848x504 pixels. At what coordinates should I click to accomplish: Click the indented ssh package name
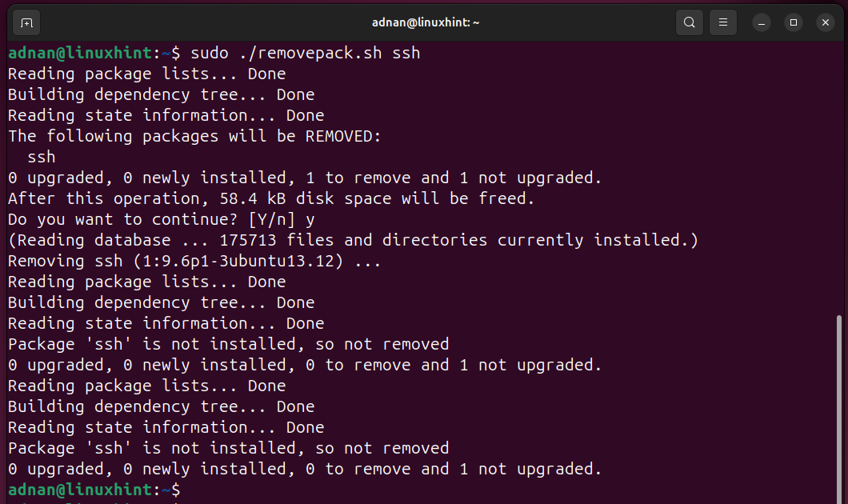[42, 157]
